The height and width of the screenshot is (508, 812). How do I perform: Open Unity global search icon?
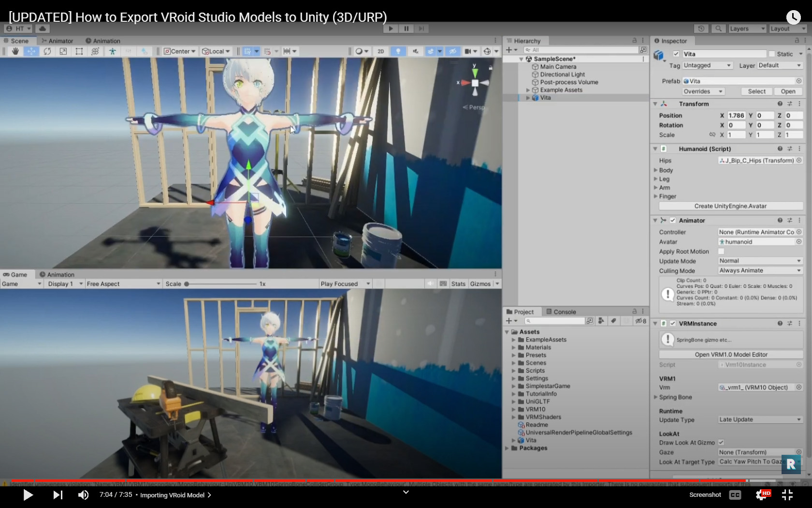(x=719, y=29)
